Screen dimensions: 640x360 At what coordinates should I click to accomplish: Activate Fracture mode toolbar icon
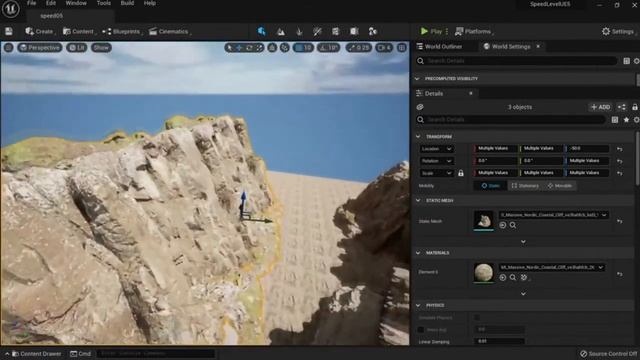[x=354, y=31]
